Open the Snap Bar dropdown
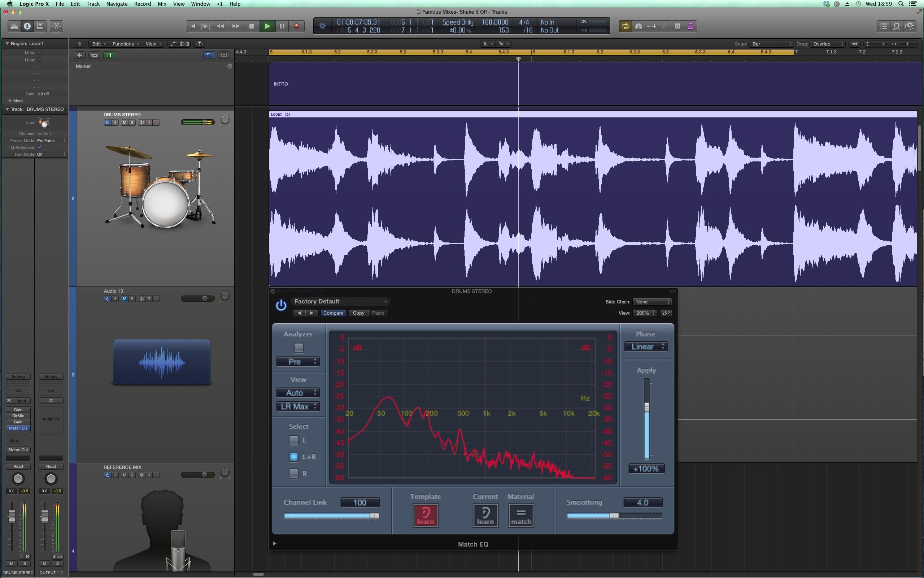924x578 pixels. click(771, 44)
